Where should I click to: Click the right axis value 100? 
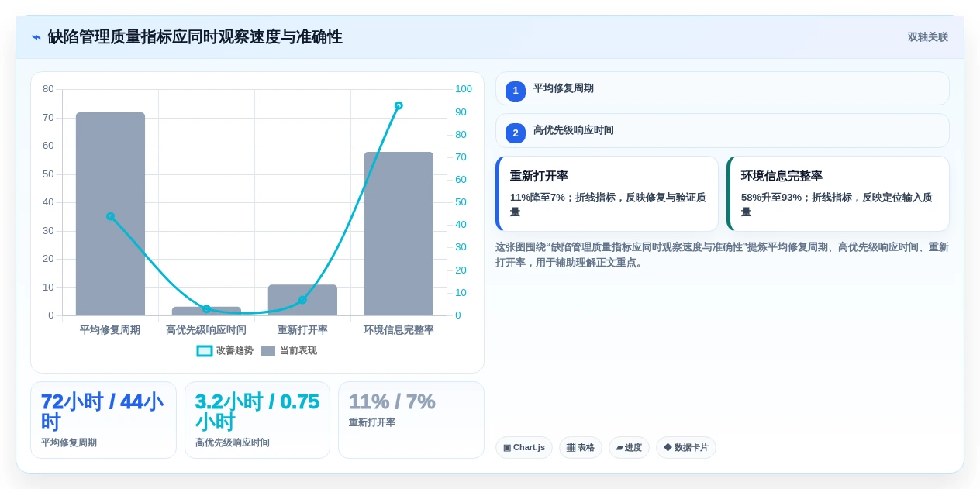(x=464, y=89)
